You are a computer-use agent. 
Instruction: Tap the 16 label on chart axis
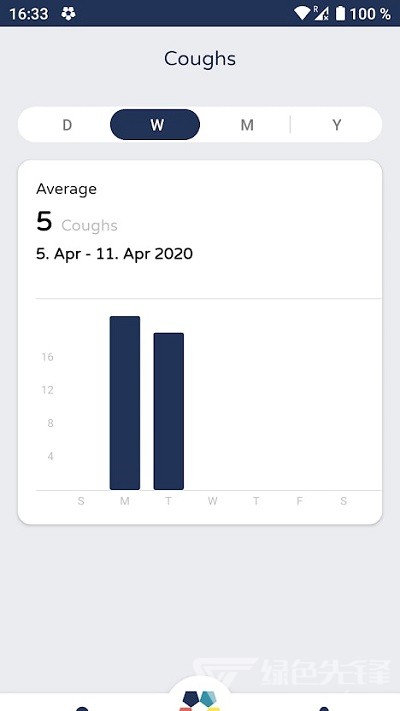(x=48, y=357)
